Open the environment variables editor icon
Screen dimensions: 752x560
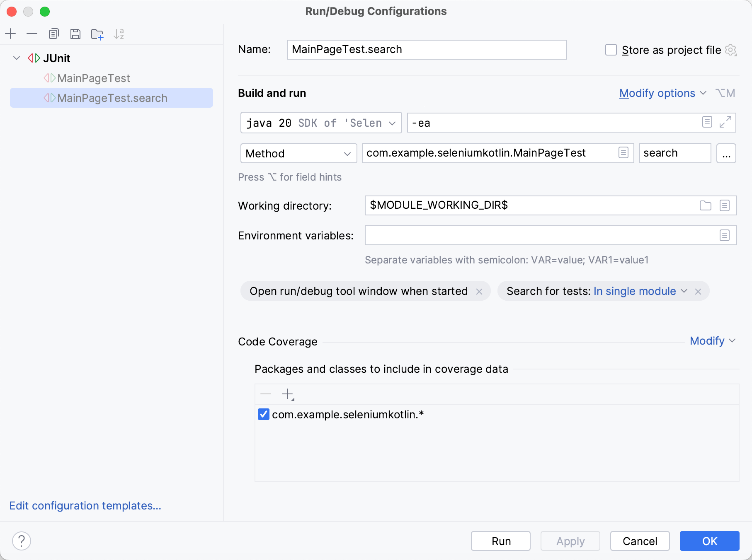(x=724, y=235)
